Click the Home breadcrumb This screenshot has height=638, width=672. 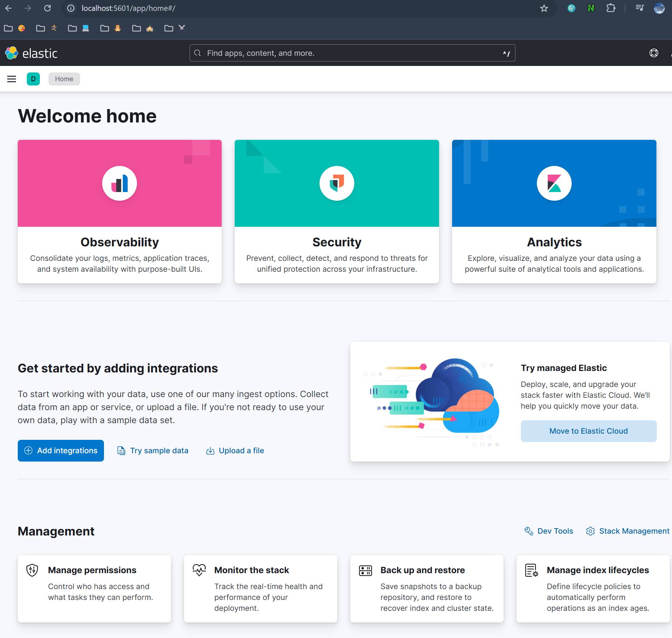coord(64,79)
